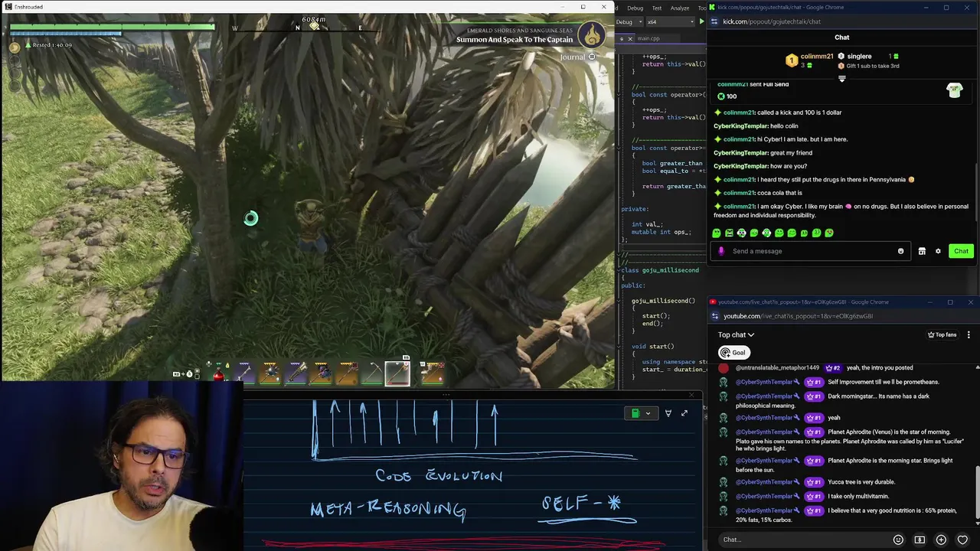
Task: Insert the first green Kick emote
Action: pos(717,233)
